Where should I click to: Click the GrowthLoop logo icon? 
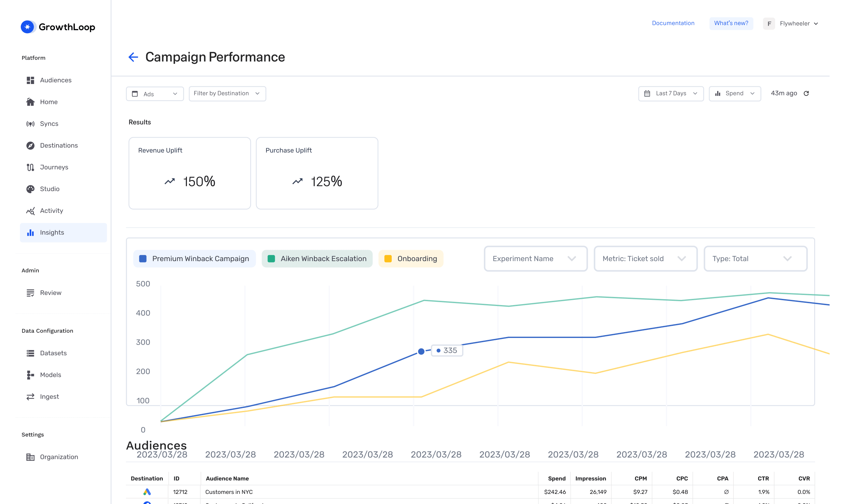coord(28,27)
